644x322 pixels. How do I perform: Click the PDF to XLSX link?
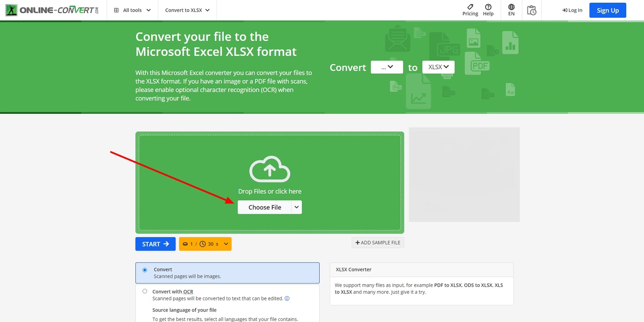click(448, 285)
